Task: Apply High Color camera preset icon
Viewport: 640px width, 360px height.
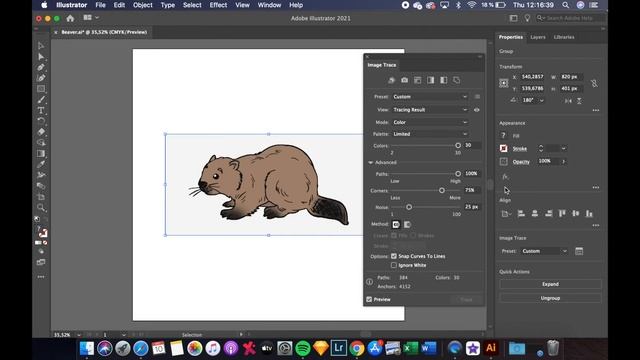Action: [404, 80]
